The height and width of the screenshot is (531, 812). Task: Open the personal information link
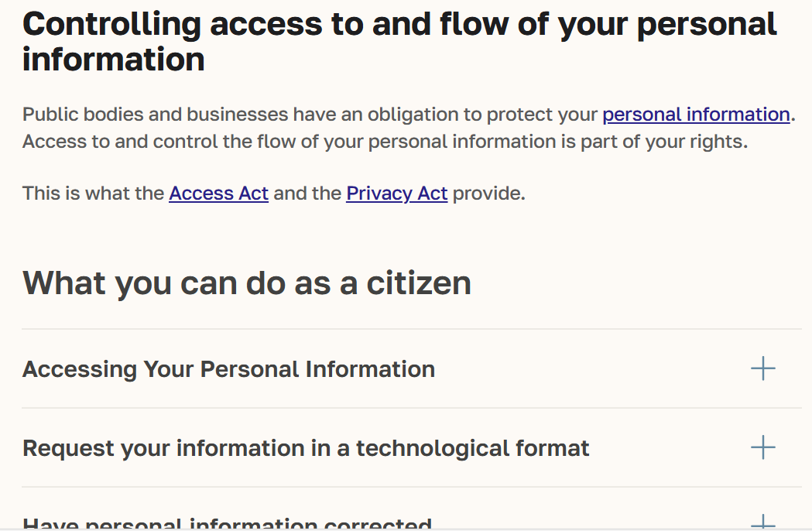click(x=696, y=115)
